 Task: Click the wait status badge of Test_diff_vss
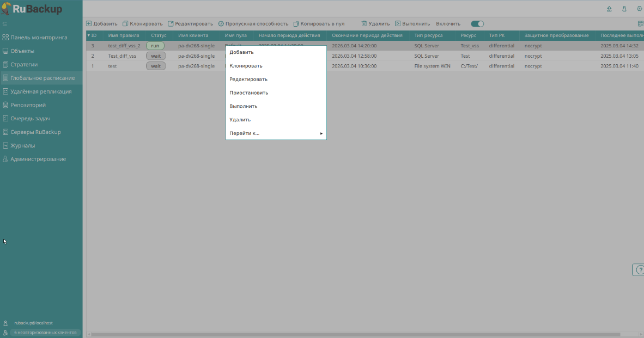pos(155,56)
